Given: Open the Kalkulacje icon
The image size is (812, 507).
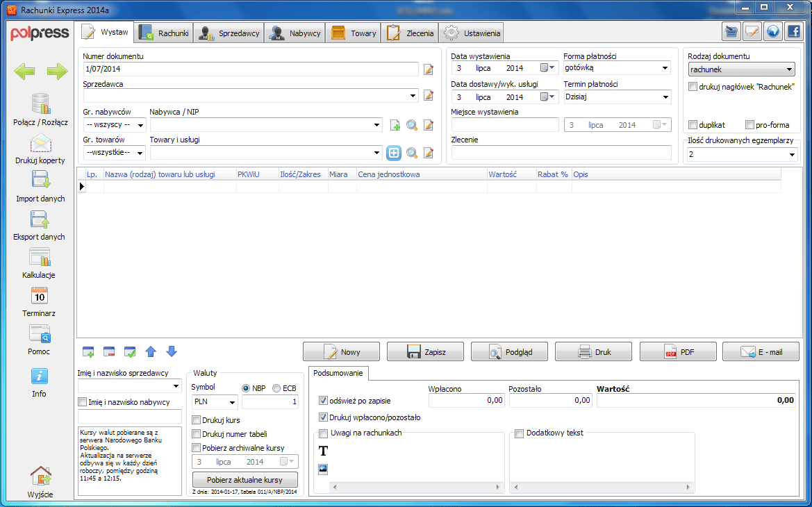Looking at the screenshot, I should (40, 258).
